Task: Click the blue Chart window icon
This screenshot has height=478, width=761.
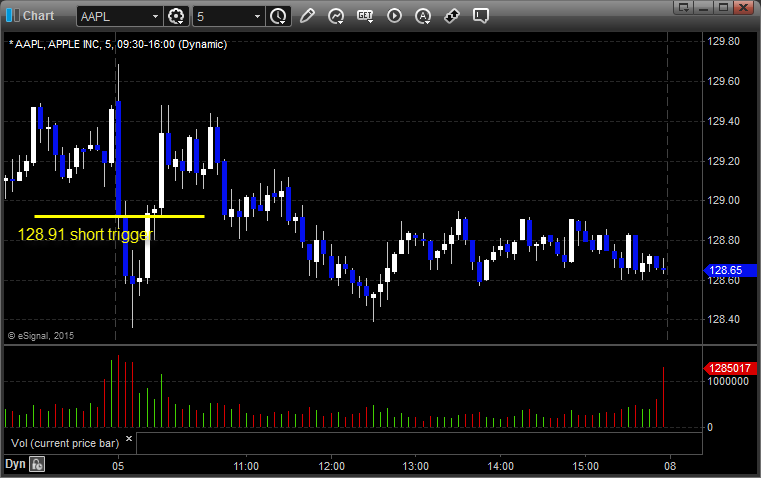Action: [x=13, y=16]
